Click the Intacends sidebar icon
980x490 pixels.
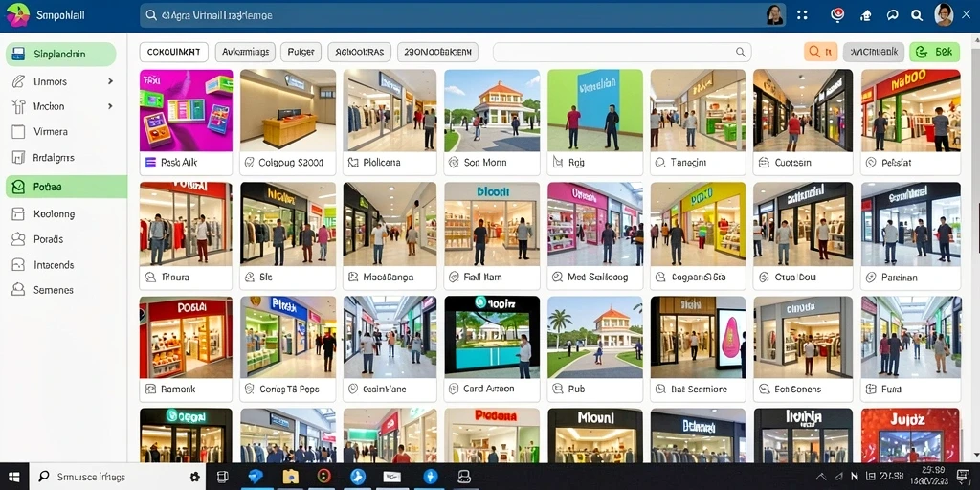coord(19,265)
